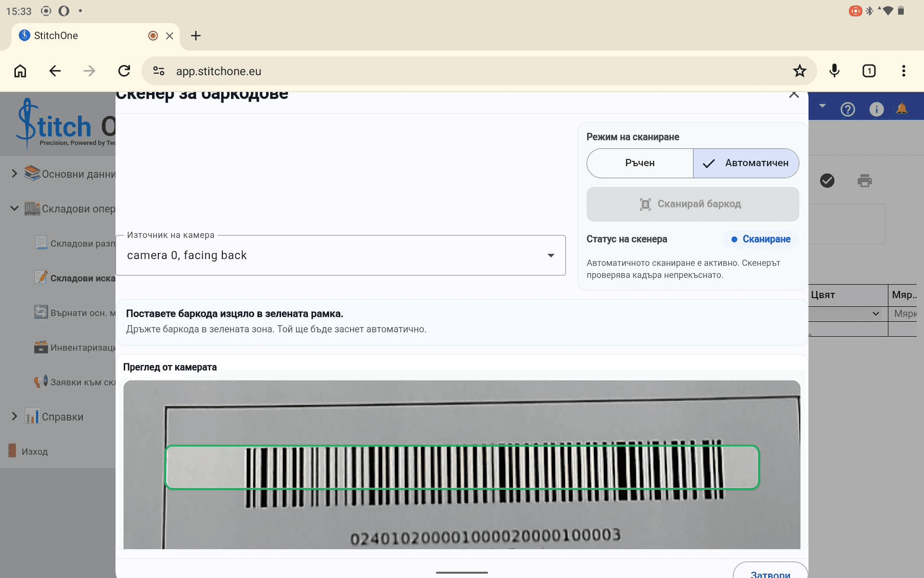Click the Заявки megaphone icon
Viewport: 924px width, 578px height.
click(41, 381)
